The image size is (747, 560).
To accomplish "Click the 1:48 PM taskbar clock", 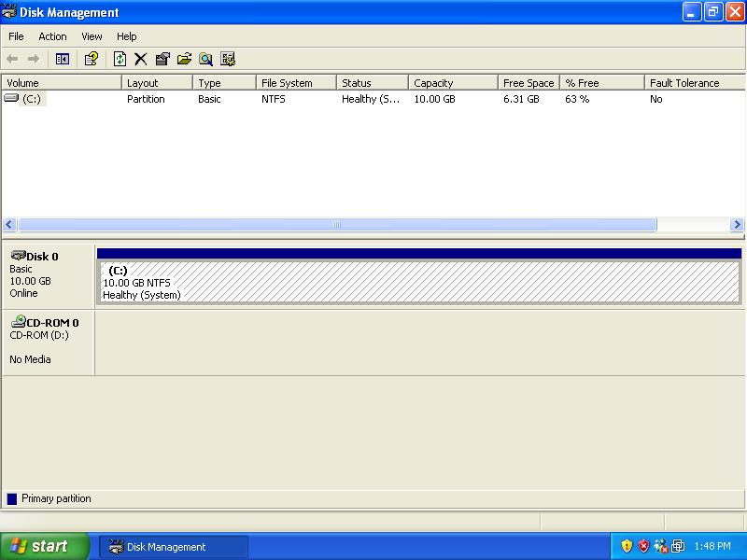I will click(x=712, y=546).
